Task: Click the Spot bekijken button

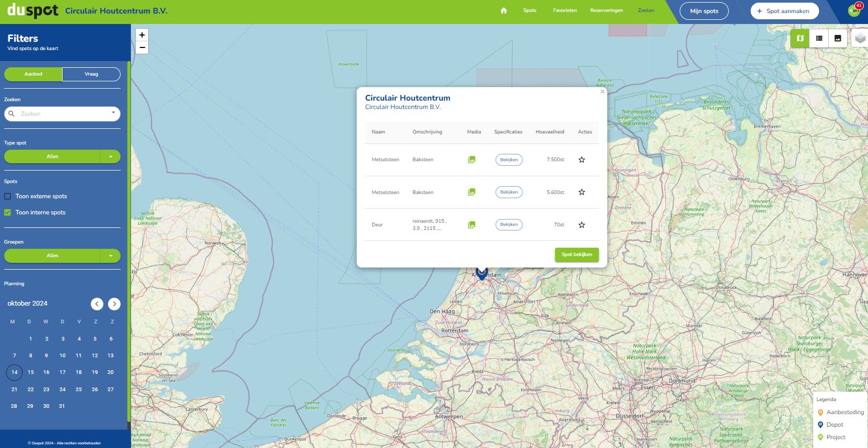Action: 576,255
